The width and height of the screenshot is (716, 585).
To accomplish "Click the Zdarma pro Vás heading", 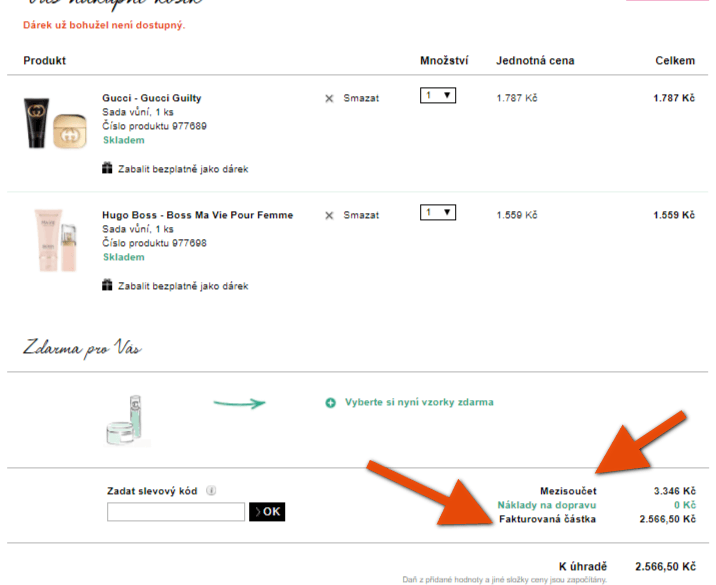I will [x=82, y=348].
